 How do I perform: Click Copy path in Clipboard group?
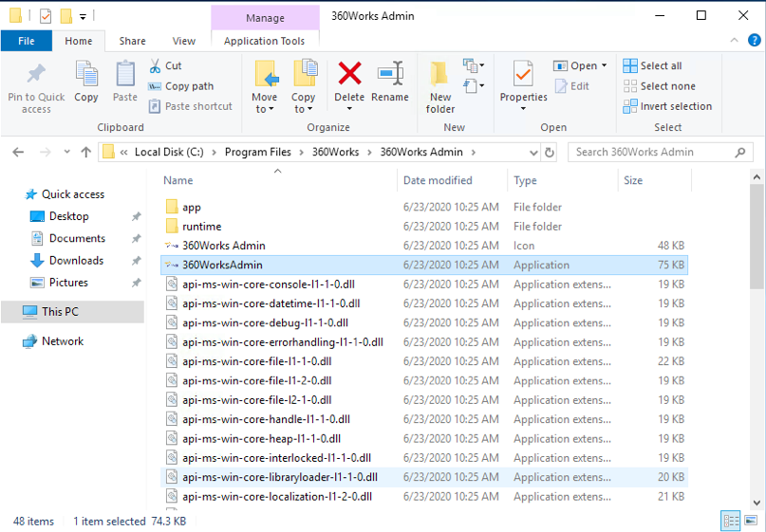(x=180, y=86)
